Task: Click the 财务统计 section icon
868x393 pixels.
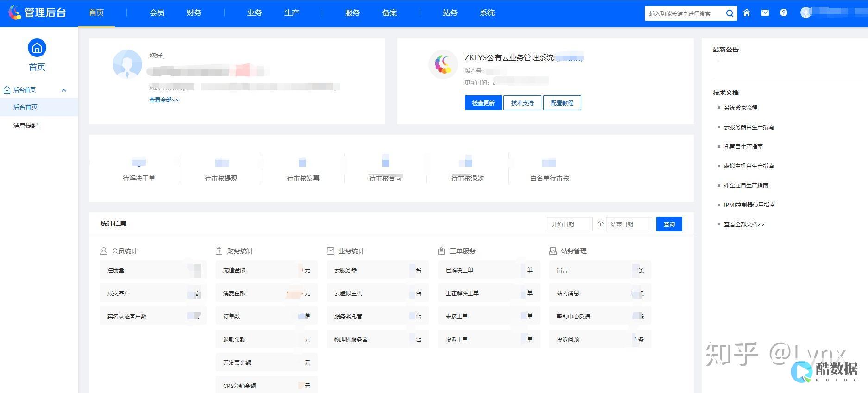Action: 219,251
